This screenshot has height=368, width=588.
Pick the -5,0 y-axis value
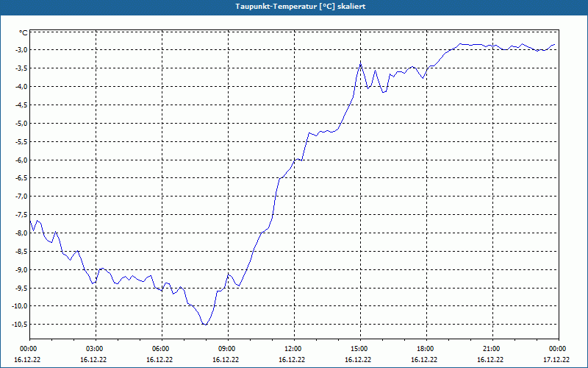click(x=21, y=124)
